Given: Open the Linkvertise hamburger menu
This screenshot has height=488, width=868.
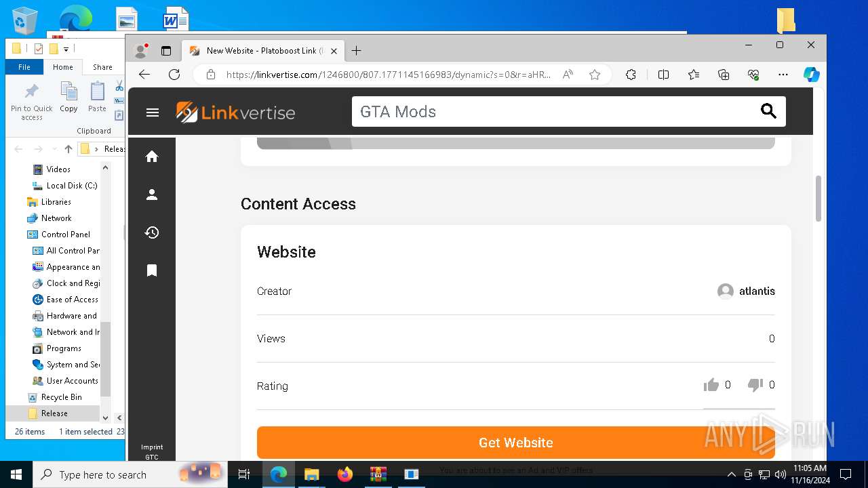Looking at the screenshot, I should click(153, 113).
